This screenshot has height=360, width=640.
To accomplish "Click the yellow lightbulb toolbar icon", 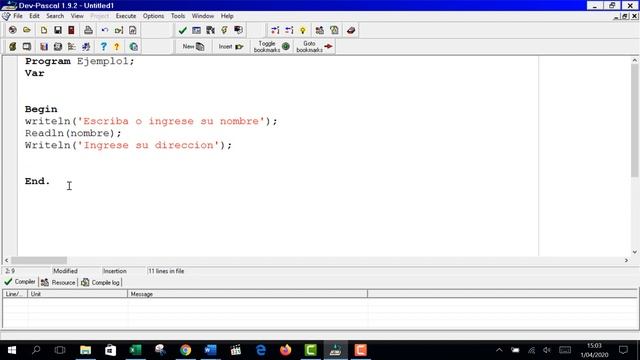I will 303,30.
